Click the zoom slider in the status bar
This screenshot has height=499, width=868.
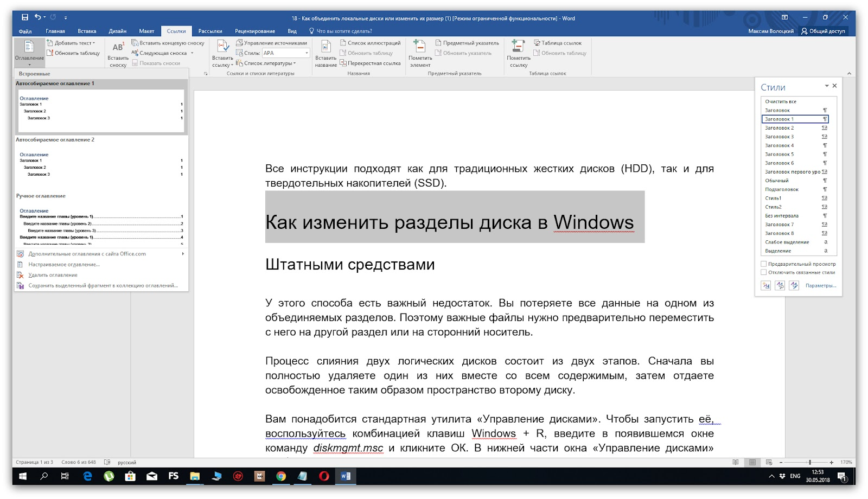point(810,463)
